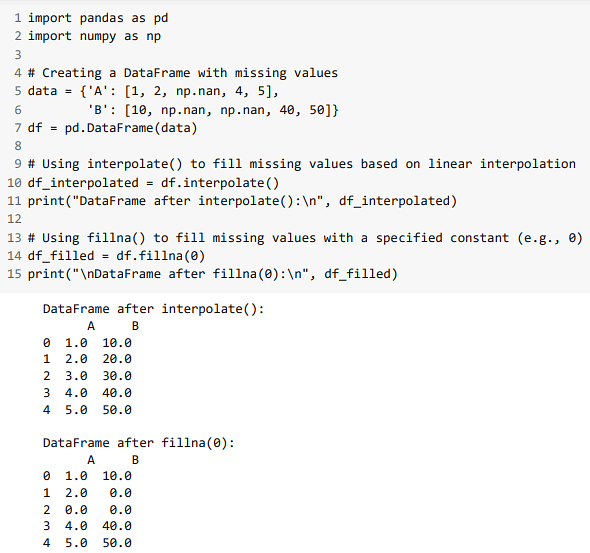Click the data dictionary 'A' list line

click(x=153, y=91)
